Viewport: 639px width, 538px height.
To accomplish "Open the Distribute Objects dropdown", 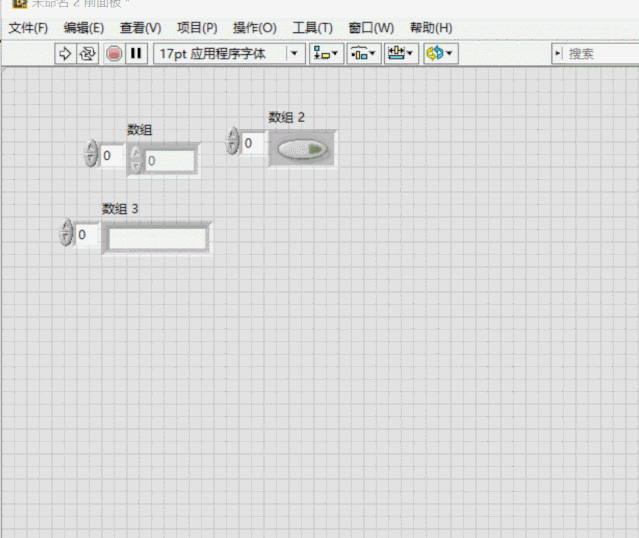I will coord(364,53).
